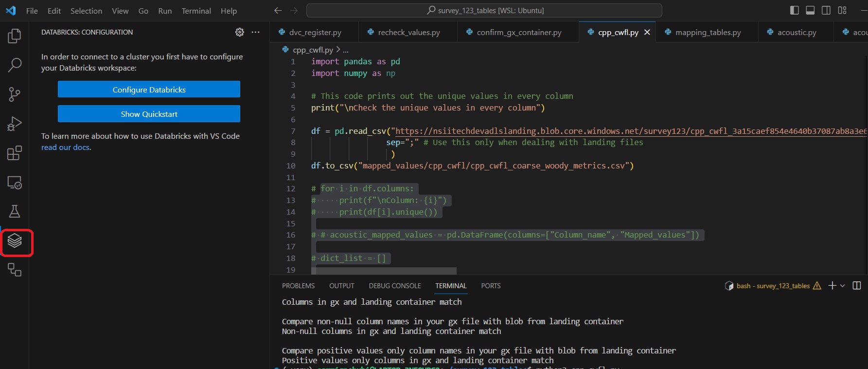
Task: Open the File menu
Action: (x=32, y=11)
